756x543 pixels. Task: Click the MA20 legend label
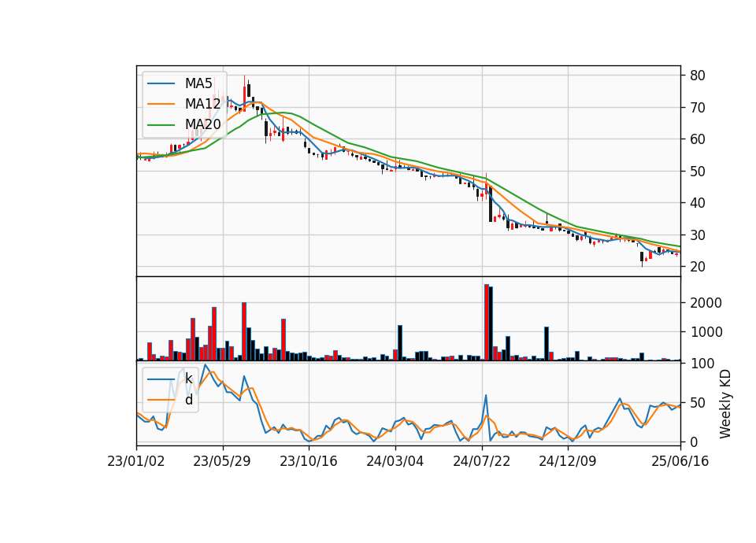pos(202,124)
